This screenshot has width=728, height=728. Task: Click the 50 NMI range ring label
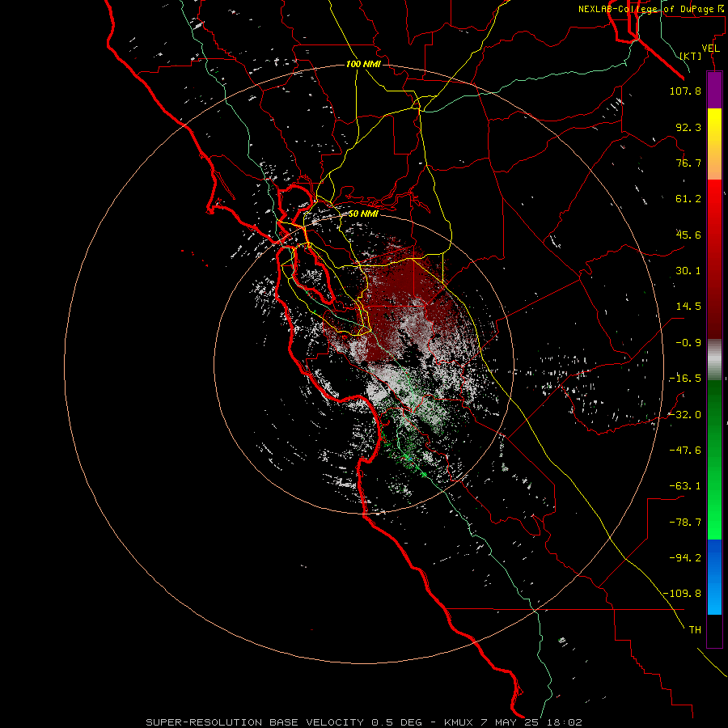pos(363,214)
